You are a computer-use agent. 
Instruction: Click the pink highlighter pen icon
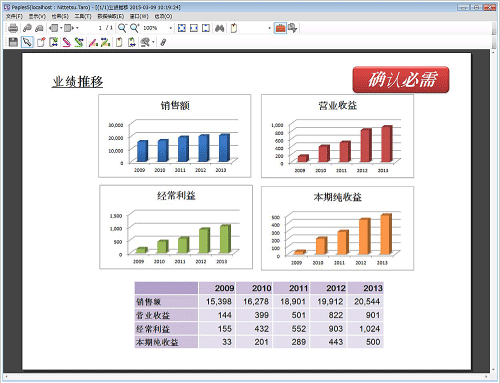coord(67,42)
